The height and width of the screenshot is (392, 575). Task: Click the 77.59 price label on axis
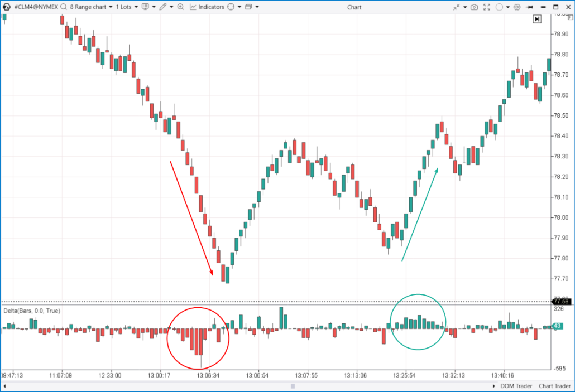560,301
